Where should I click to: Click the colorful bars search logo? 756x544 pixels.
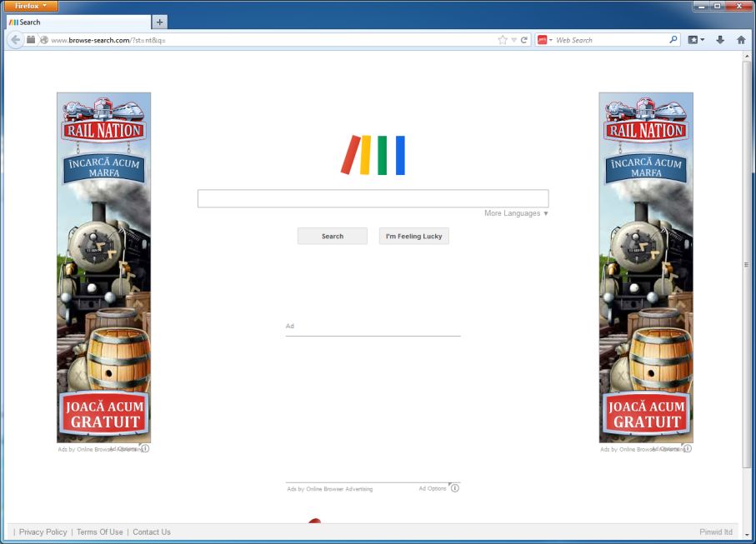tap(373, 155)
